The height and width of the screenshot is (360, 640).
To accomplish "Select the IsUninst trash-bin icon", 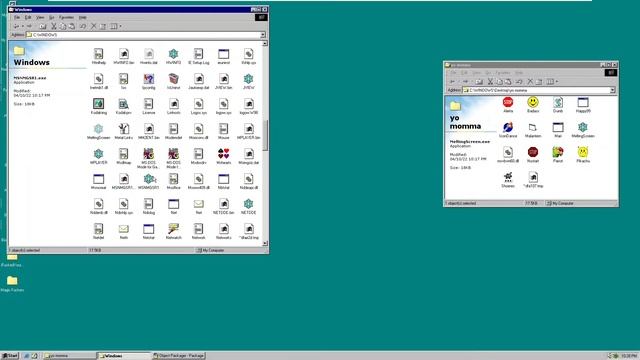I will 173,79.
